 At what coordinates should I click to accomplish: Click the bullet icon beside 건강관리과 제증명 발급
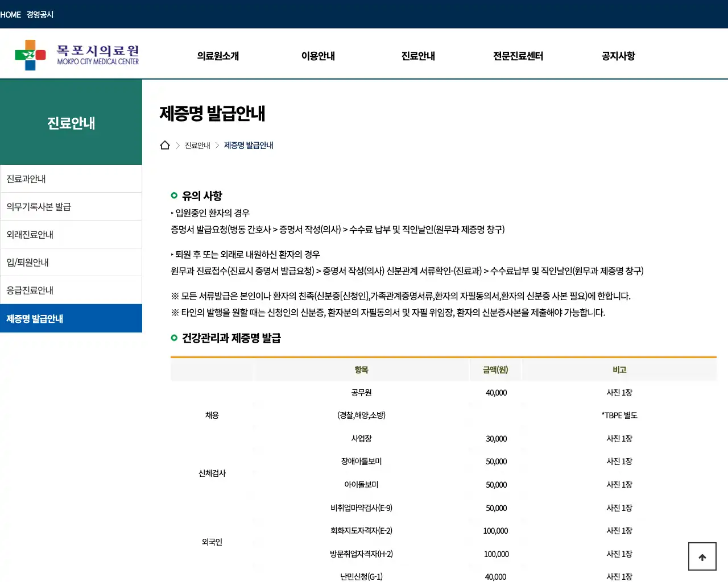tap(173, 338)
